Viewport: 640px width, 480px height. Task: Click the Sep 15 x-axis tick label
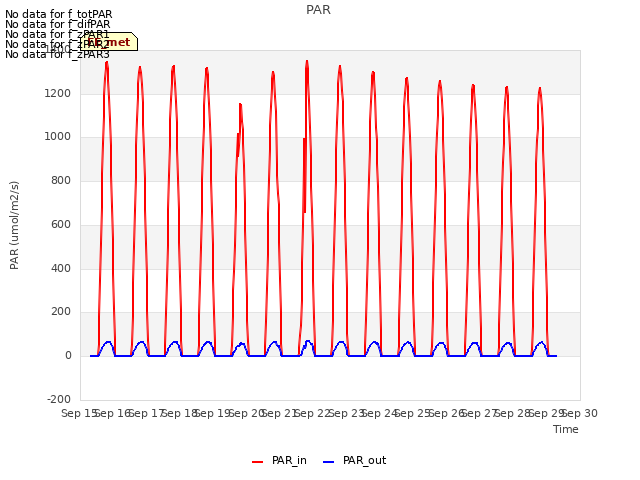(79, 413)
